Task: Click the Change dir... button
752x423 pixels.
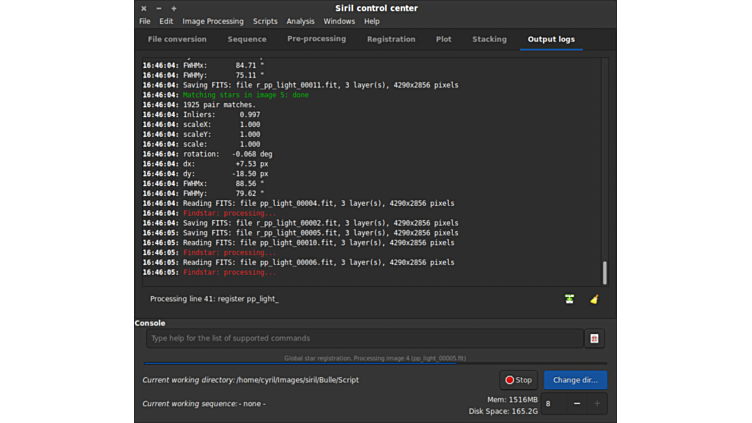Action: pyautogui.click(x=575, y=380)
